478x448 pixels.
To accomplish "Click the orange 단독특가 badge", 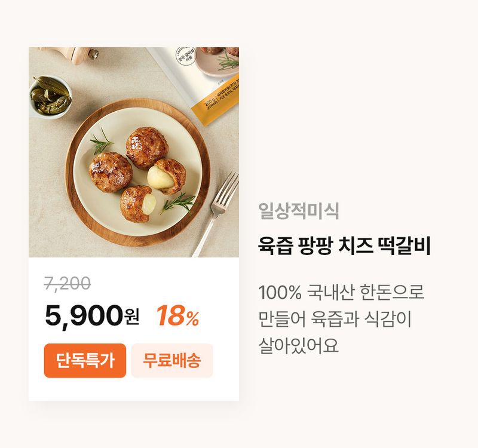I will (85, 360).
